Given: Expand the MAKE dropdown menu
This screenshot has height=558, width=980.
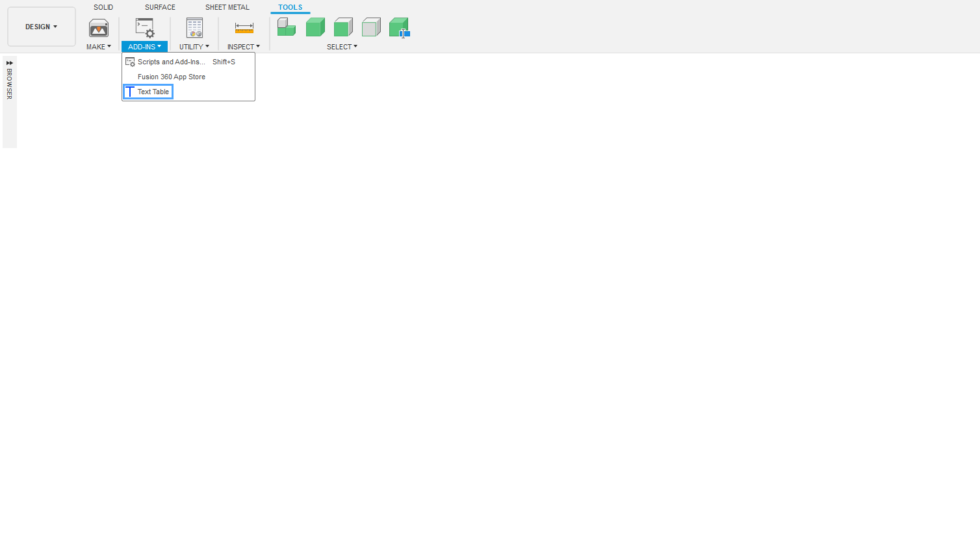Looking at the screenshot, I should [99, 47].
